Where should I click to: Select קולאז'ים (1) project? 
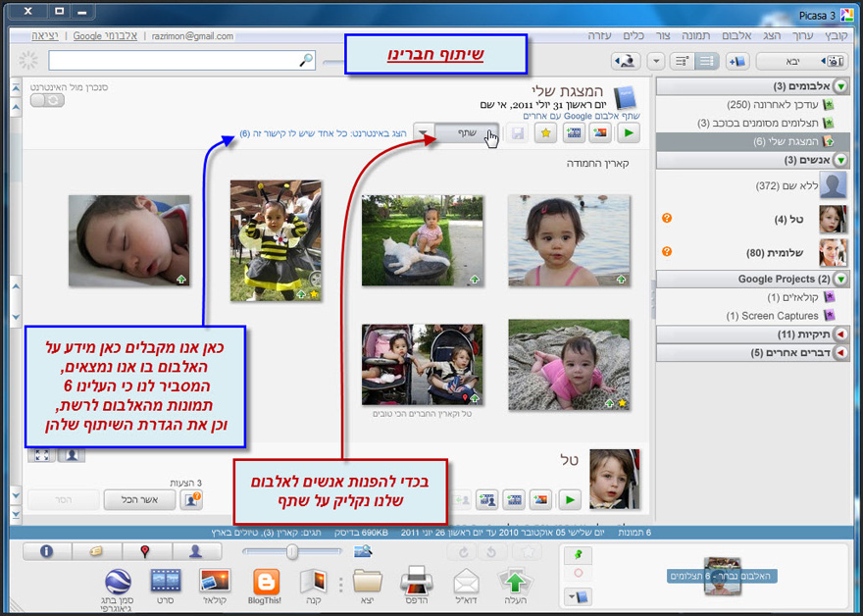click(801, 297)
